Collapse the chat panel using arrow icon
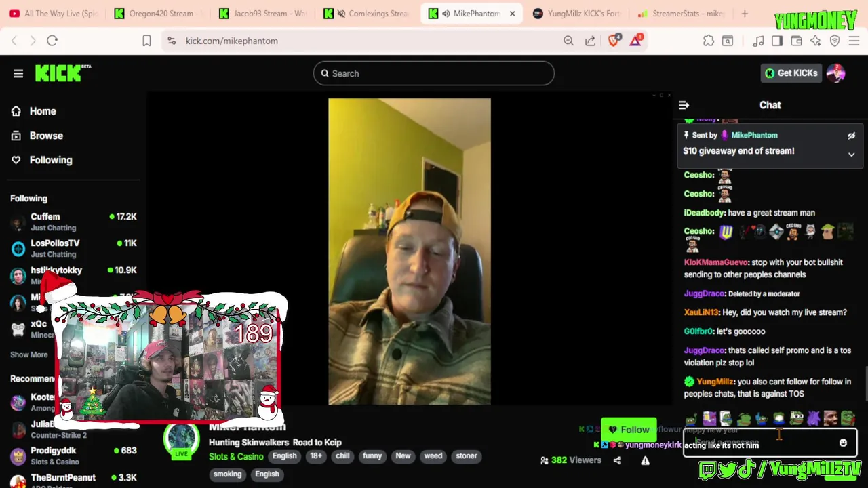Image resolution: width=868 pixels, height=488 pixels. pyautogui.click(x=684, y=105)
